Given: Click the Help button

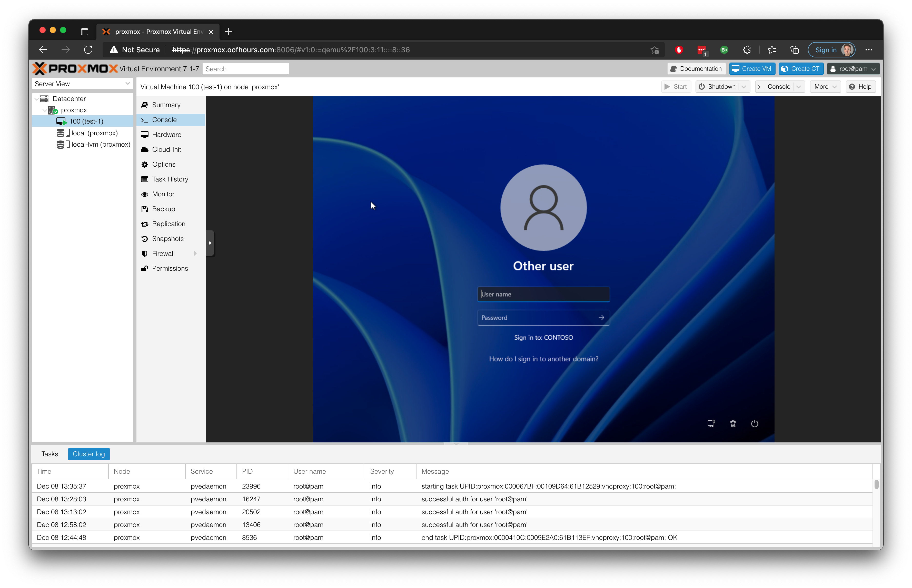Looking at the screenshot, I should point(860,87).
